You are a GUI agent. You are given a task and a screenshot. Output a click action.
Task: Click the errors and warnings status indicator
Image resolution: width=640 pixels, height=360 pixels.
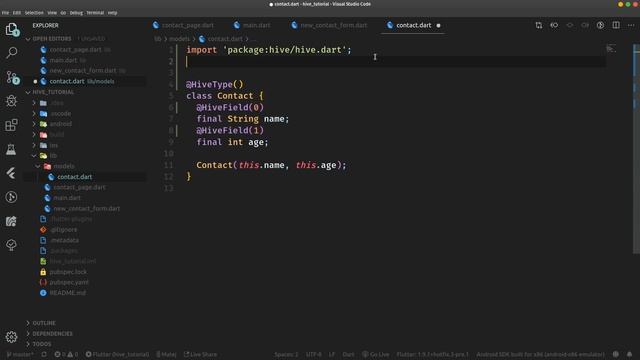point(66,354)
